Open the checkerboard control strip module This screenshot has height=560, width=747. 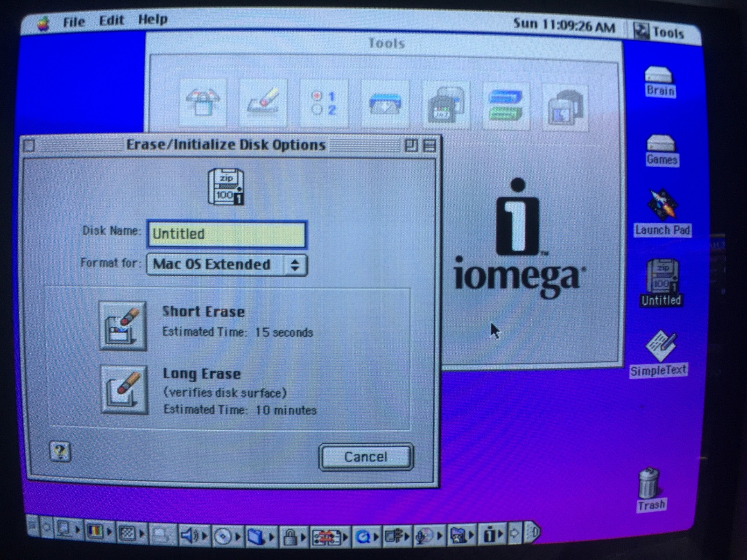[x=131, y=533]
